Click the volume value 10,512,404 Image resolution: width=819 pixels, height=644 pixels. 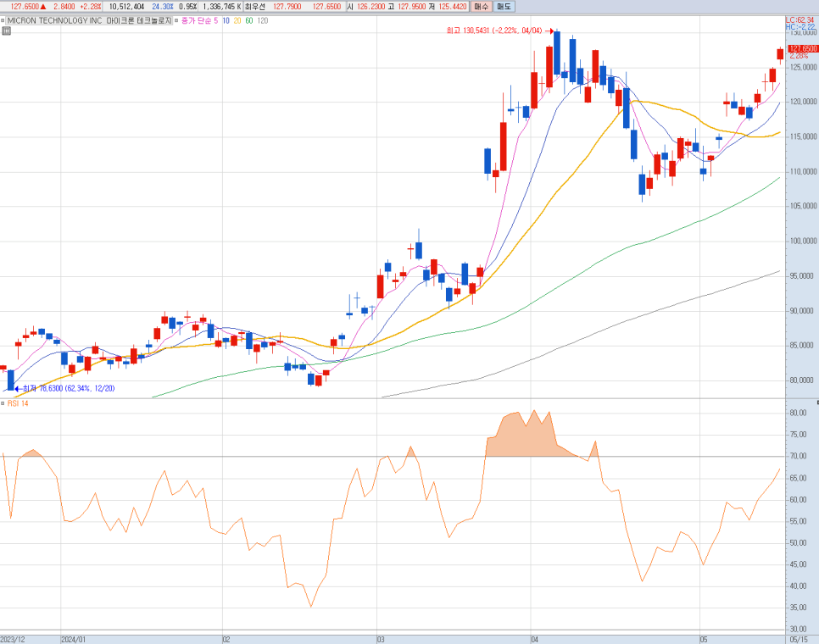126,7
